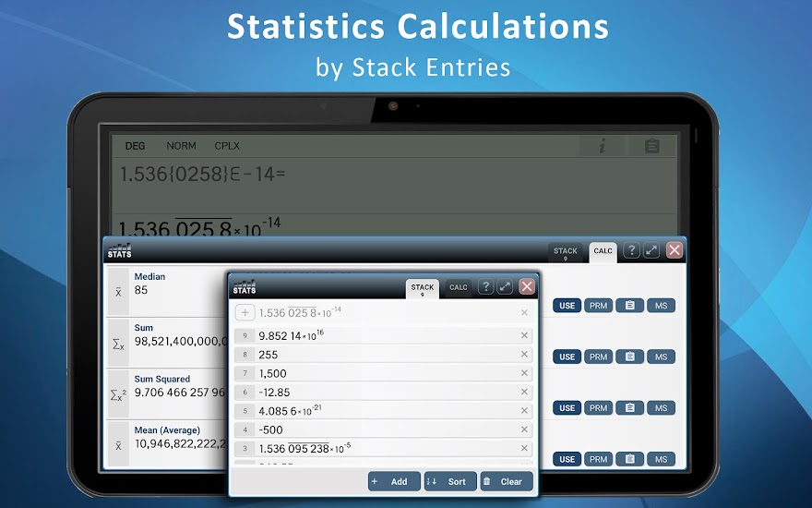Click the Add button
The height and width of the screenshot is (508, 812).
coord(394,481)
